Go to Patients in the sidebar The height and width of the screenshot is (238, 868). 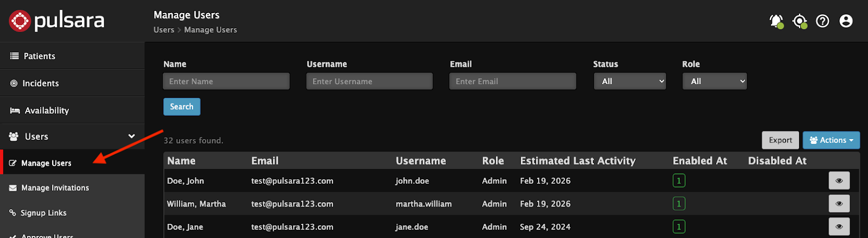[39, 56]
